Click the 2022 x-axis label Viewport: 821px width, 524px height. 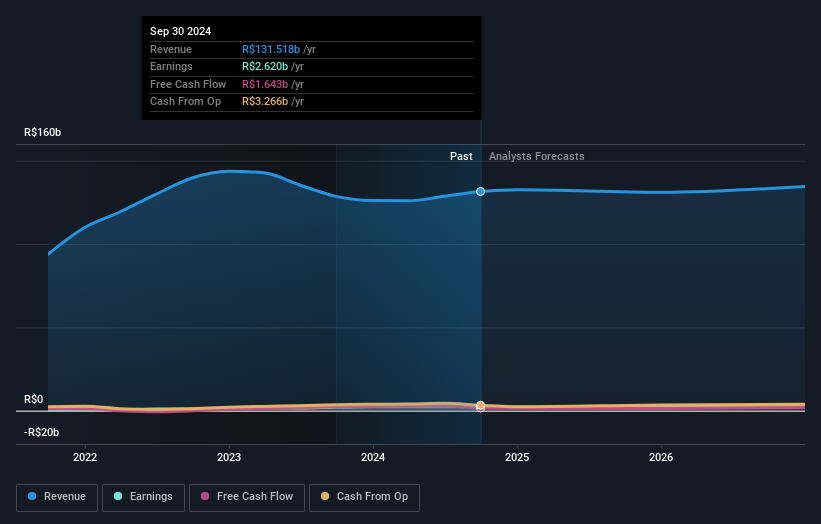85,457
